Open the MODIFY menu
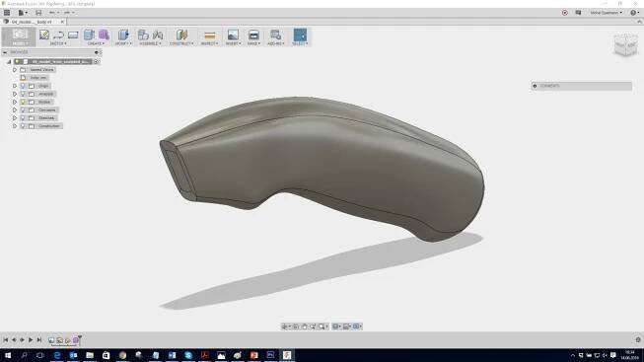 click(x=123, y=43)
